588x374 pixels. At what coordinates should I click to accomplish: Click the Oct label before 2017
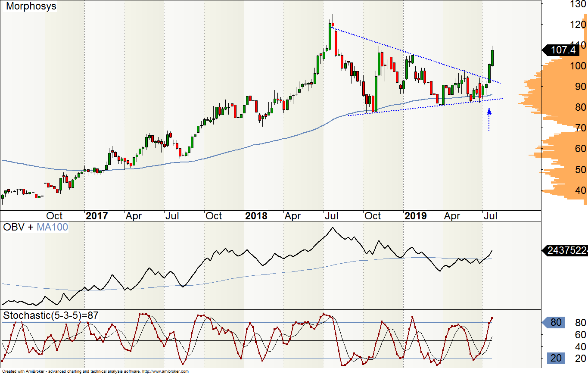tap(54, 216)
